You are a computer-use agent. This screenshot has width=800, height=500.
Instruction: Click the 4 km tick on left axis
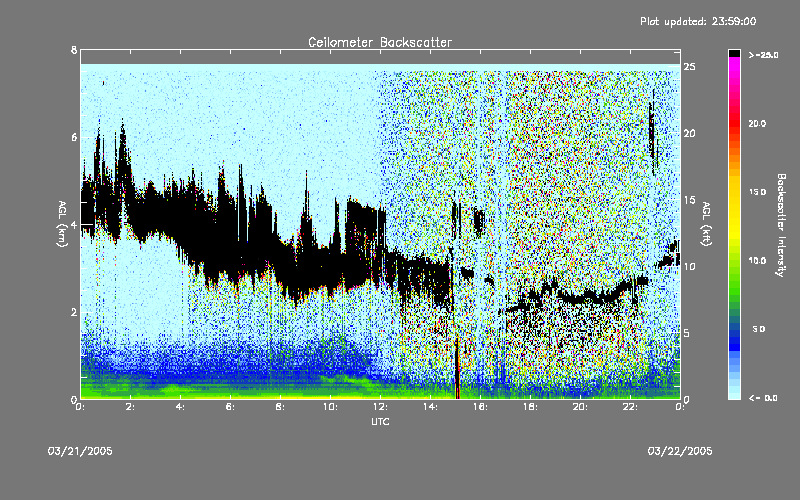click(x=74, y=224)
